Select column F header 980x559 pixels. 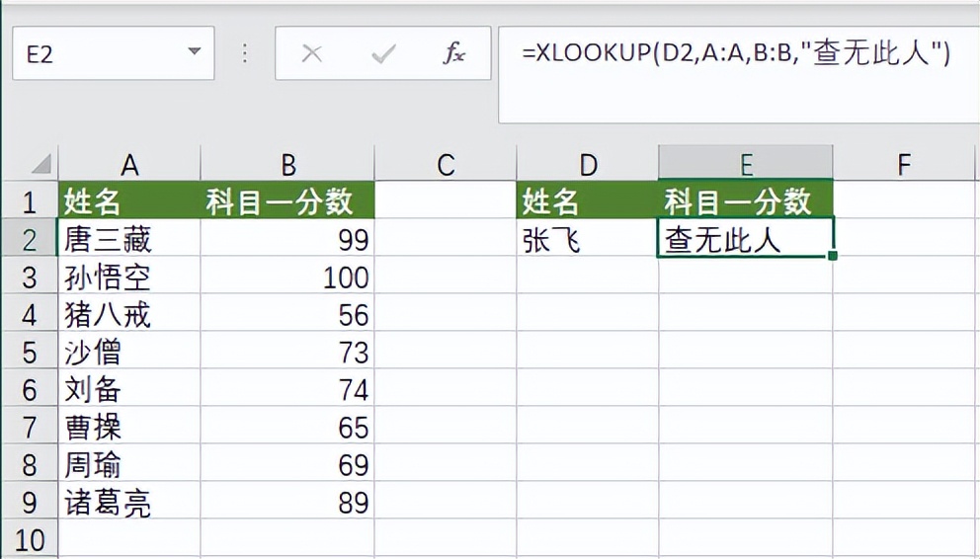(x=904, y=164)
